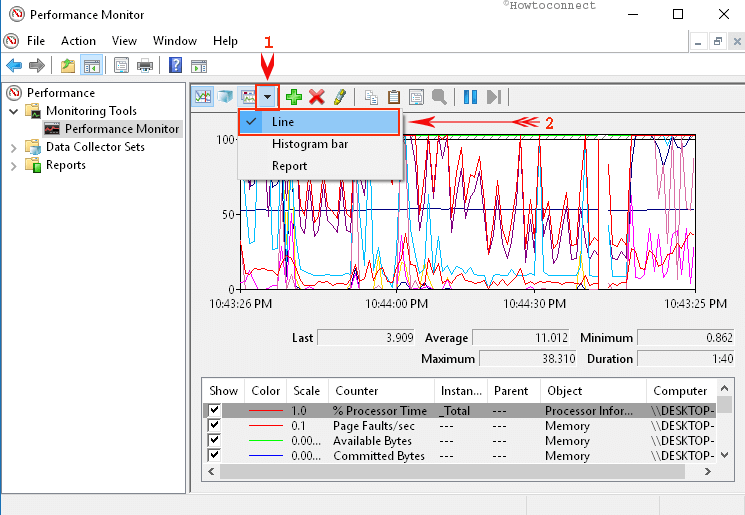Open the Window menu

[175, 41]
